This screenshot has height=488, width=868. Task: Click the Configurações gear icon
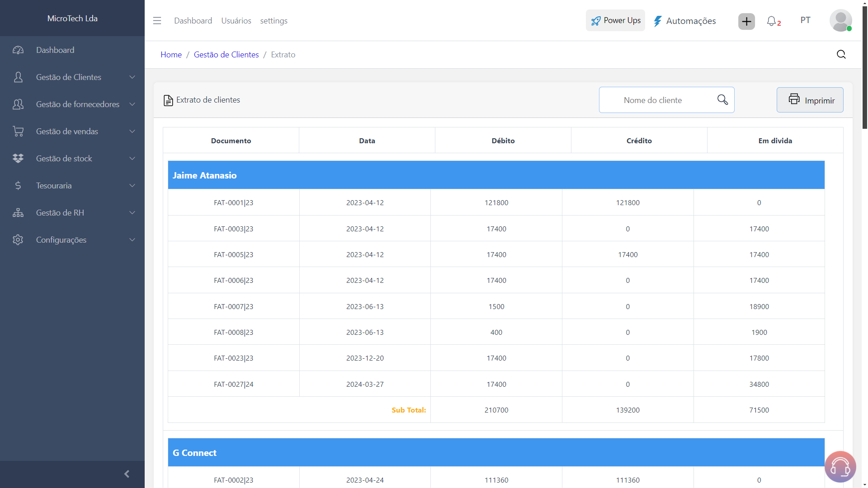pos(18,239)
